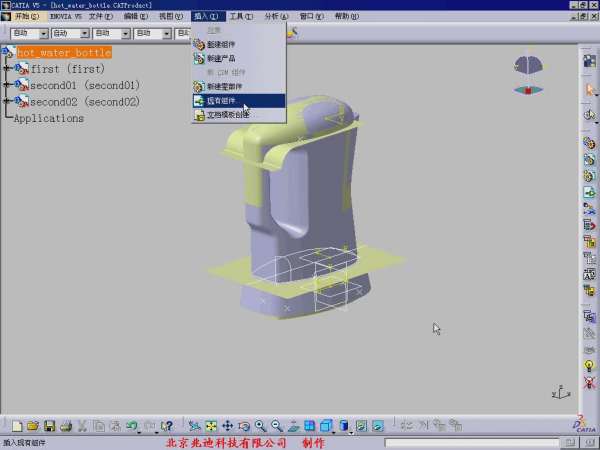Click the Zoom In magnifier icon
600x450 pixels.
[x=260, y=426]
